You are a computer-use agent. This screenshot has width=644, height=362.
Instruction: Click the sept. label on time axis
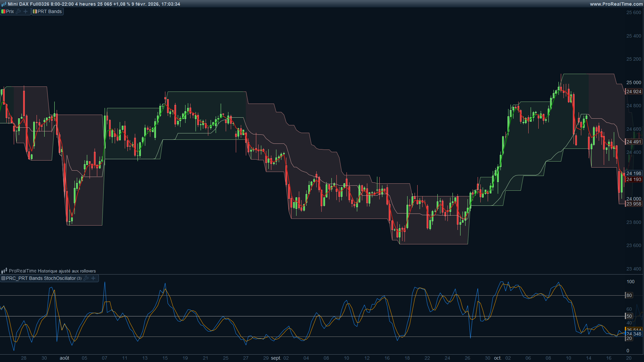click(276, 358)
